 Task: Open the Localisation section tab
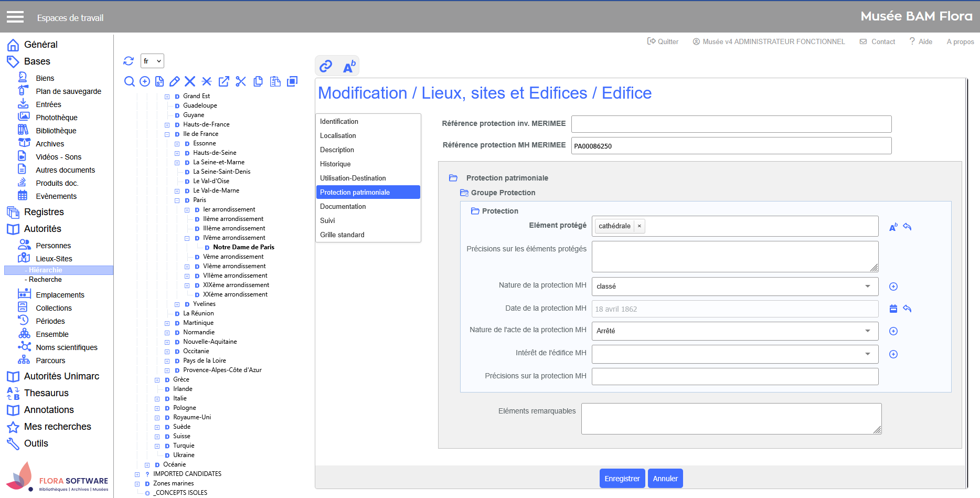[x=338, y=135]
